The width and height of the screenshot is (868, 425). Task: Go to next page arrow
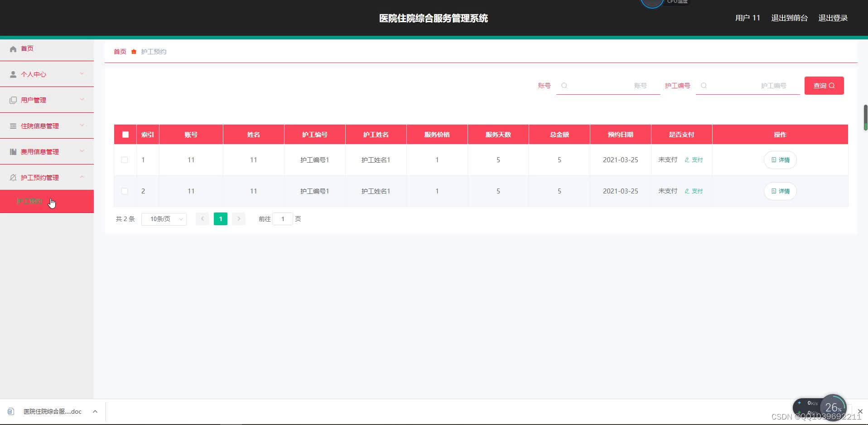239,219
